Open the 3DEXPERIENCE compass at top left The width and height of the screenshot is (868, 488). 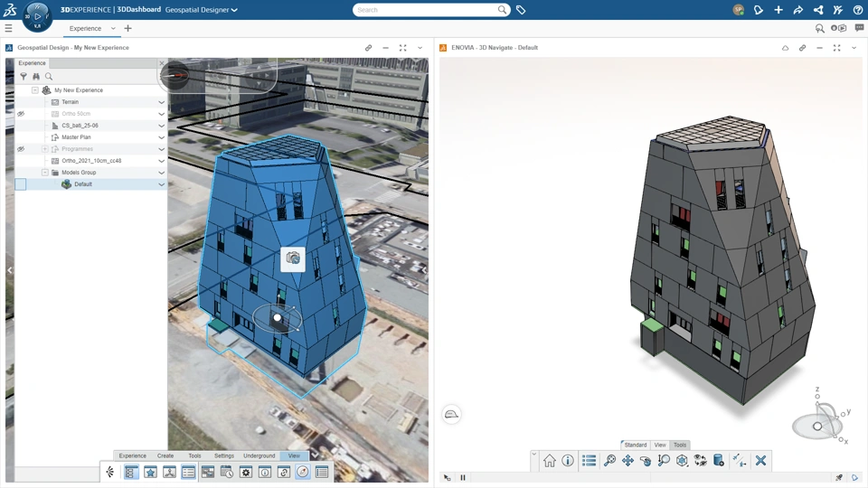point(37,16)
